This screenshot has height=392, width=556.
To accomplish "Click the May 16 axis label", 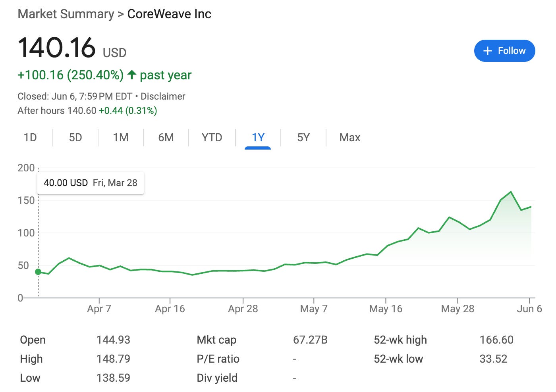I will click(386, 309).
